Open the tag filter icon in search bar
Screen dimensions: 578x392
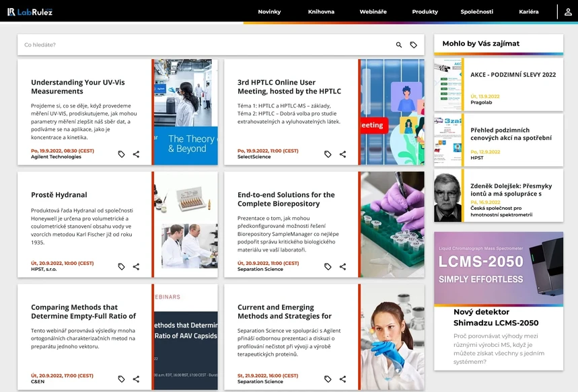(414, 45)
